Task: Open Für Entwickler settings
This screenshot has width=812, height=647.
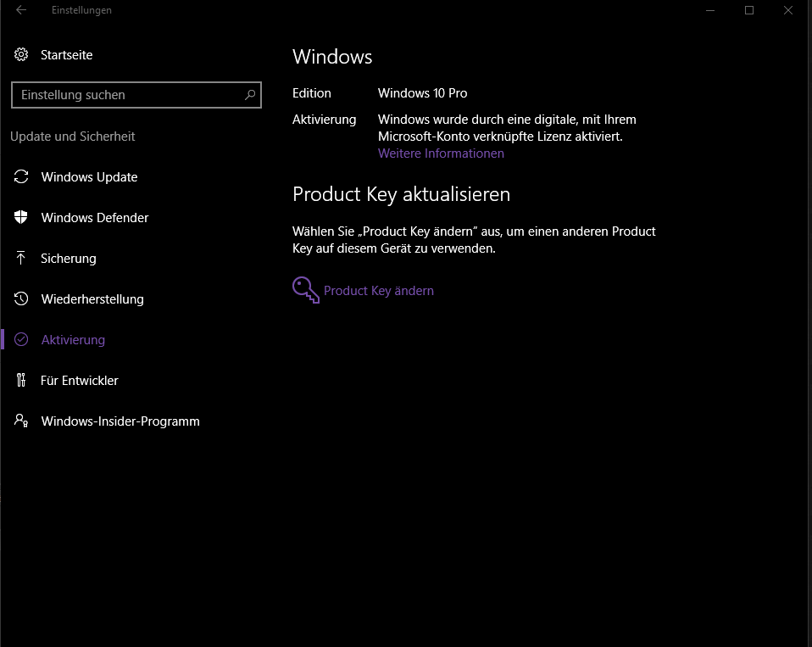Action: pyautogui.click(x=79, y=381)
